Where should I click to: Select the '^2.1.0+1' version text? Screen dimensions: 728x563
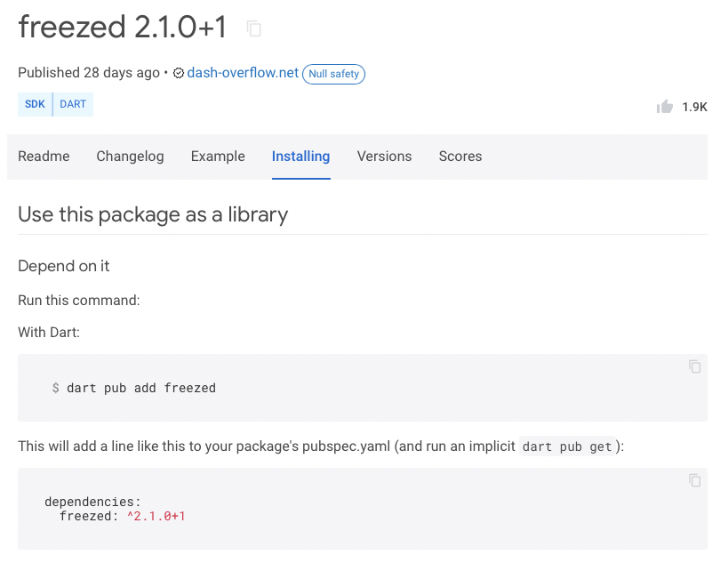click(156, 516)
